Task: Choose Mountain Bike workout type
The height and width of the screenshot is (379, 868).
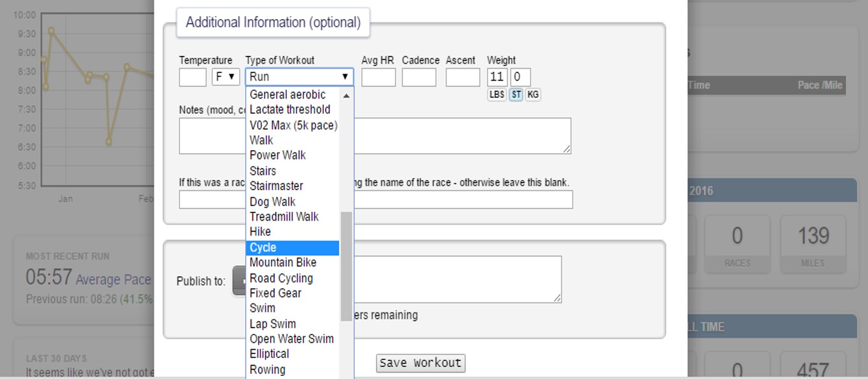Action: 293,263
